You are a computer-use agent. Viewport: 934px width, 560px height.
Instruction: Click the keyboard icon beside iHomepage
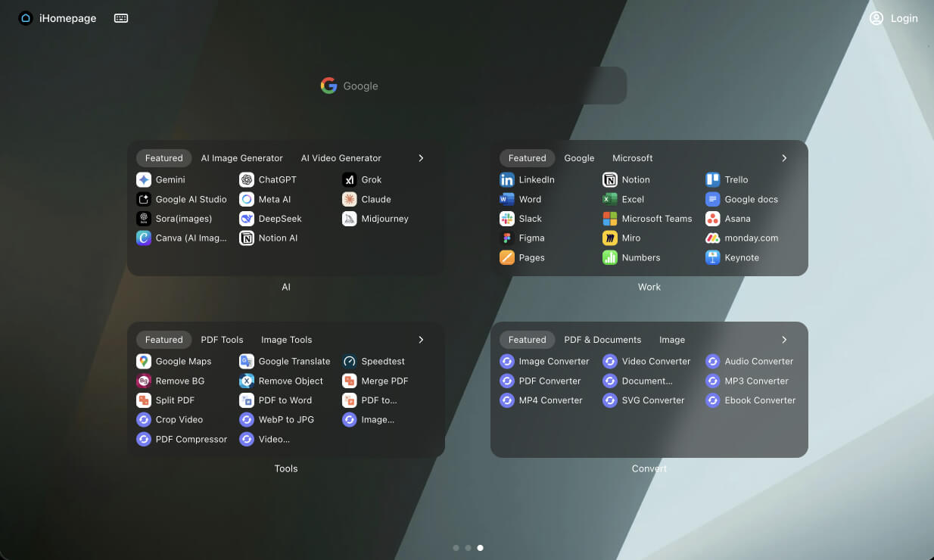[x=121, y=18]
